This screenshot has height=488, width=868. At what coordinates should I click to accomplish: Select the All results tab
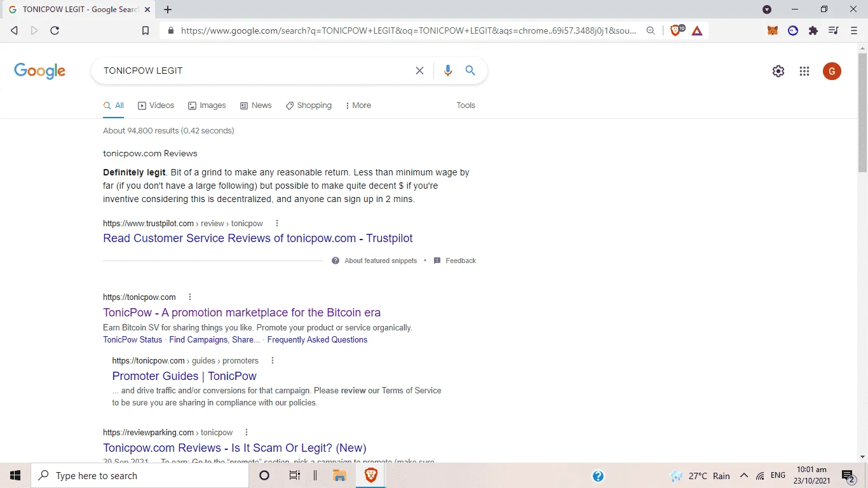tap(114, 105)
